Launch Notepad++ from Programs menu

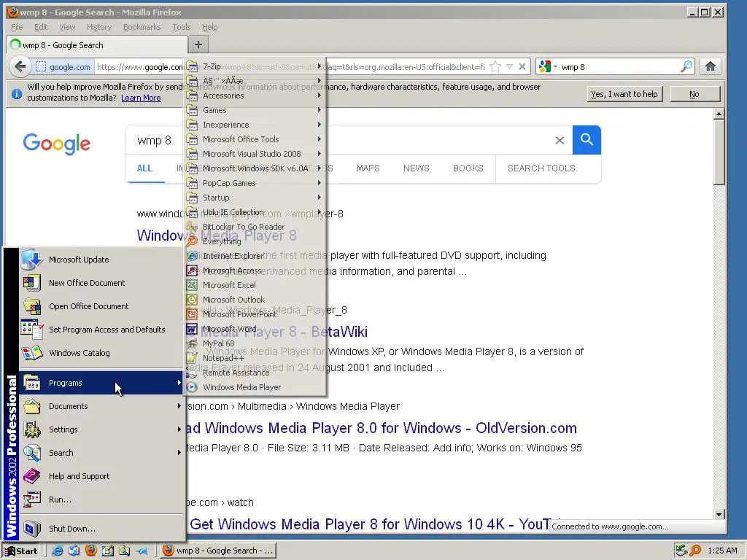click(255, 358)
